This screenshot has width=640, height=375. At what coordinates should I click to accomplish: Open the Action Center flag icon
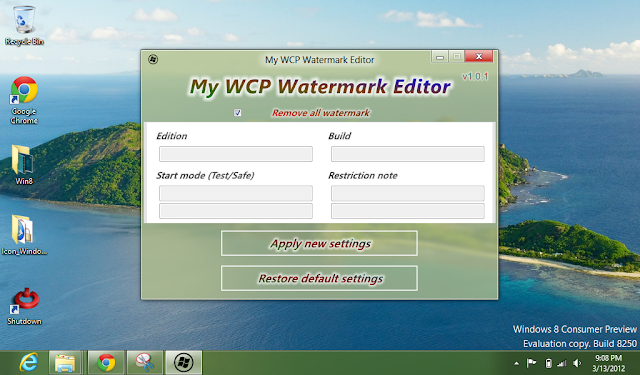point(531,363)
